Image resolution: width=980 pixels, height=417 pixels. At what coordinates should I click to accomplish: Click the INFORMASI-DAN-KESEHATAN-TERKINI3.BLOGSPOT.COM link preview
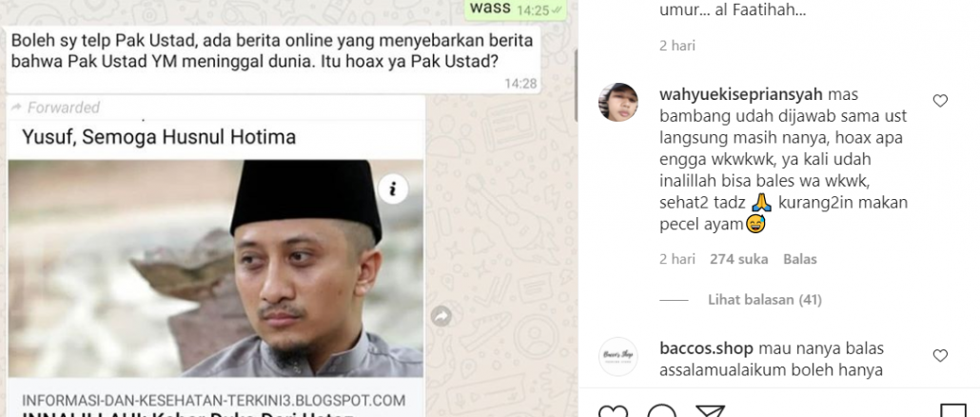click(x=214, y=400)
